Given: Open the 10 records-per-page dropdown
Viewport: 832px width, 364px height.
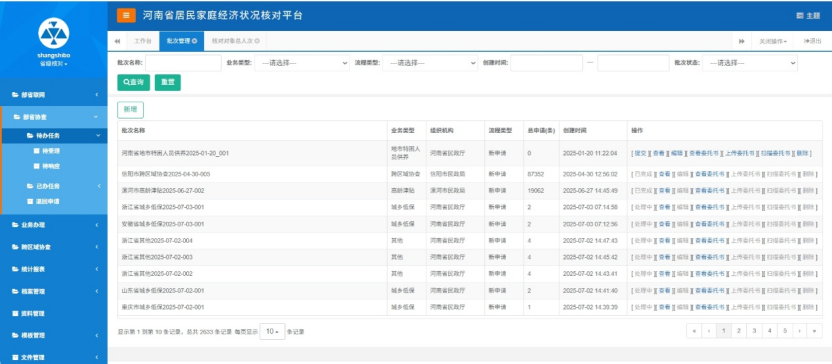Looking at the screenshot, I should [272, 331].
